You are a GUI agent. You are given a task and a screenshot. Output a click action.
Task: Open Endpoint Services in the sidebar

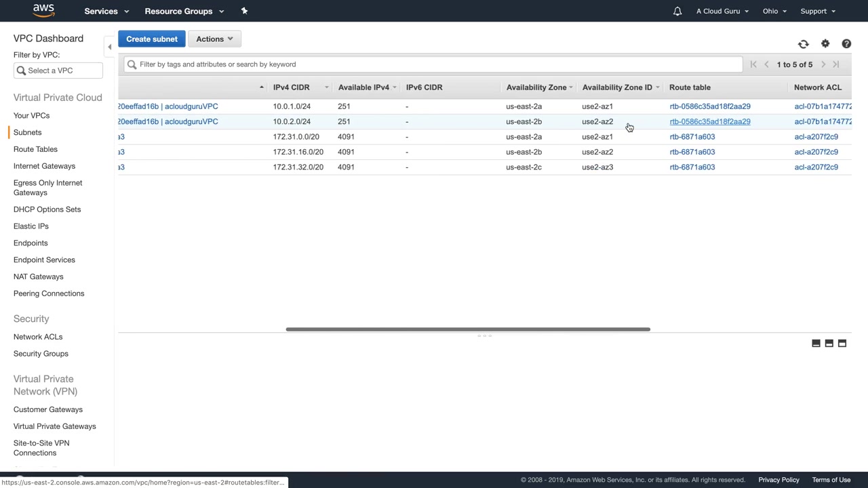[44, 260]
